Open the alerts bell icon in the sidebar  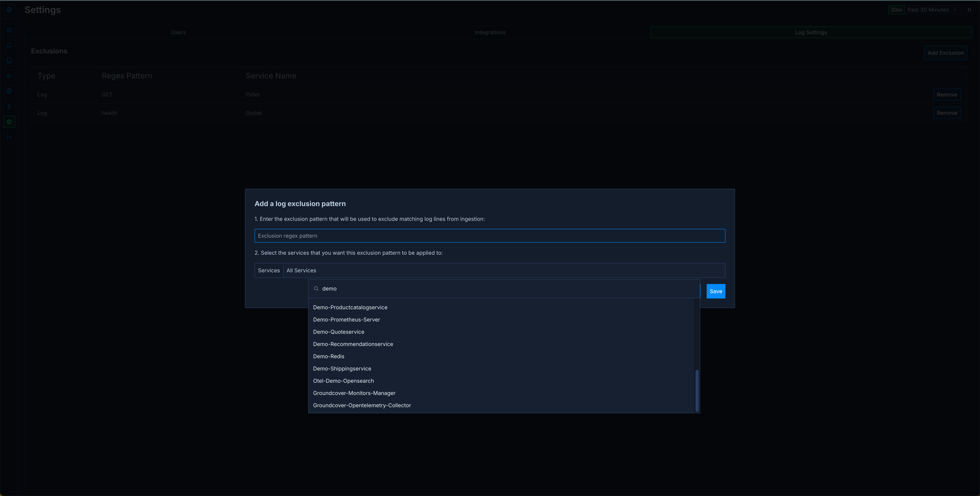[9, 45]
